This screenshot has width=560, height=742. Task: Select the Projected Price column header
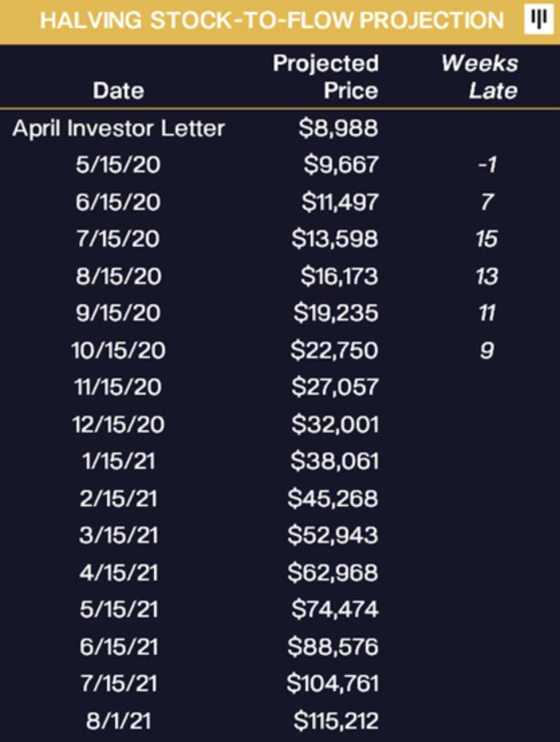(x=326, y=77)
